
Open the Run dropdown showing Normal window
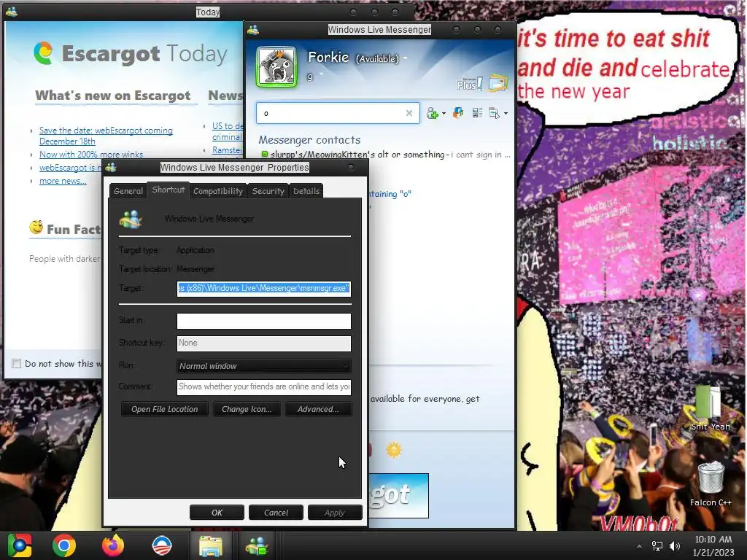pos(264,366)
